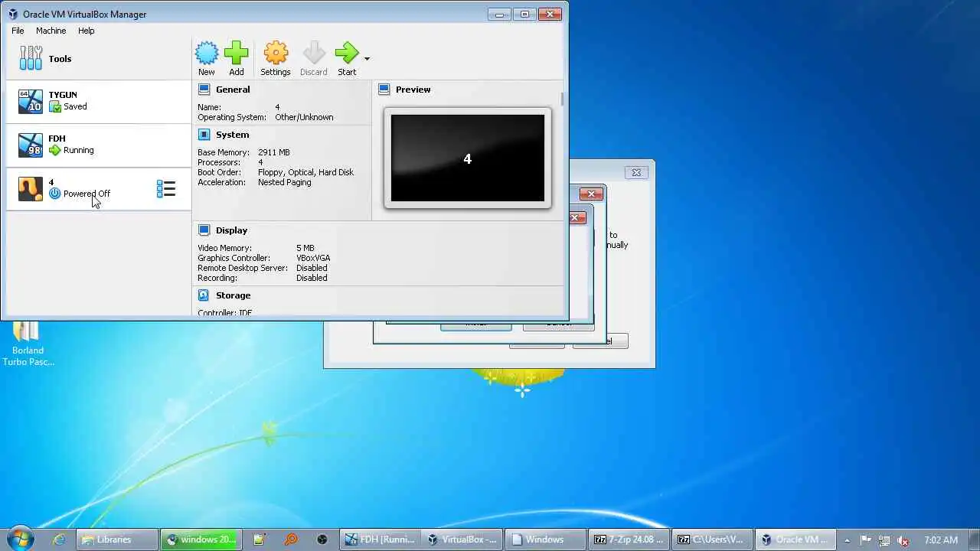Switch to VirtualBox -... taskbar button

(462, 540)
